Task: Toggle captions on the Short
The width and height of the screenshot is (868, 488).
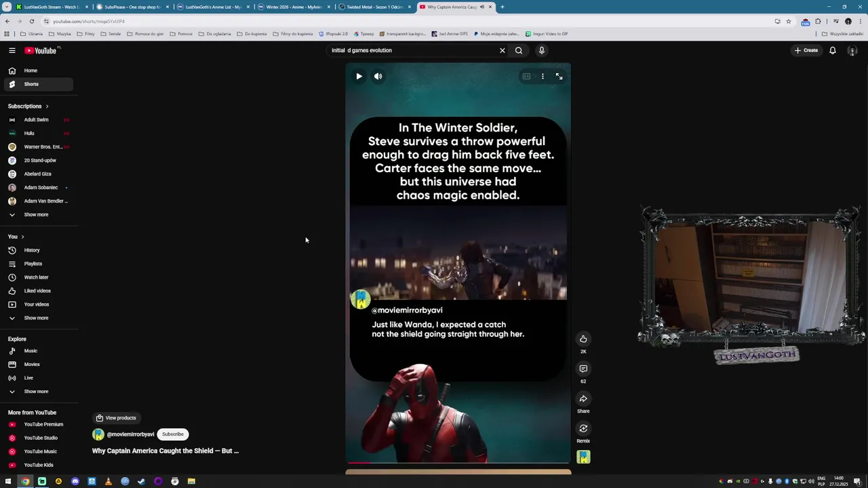Action: point(526,77)
